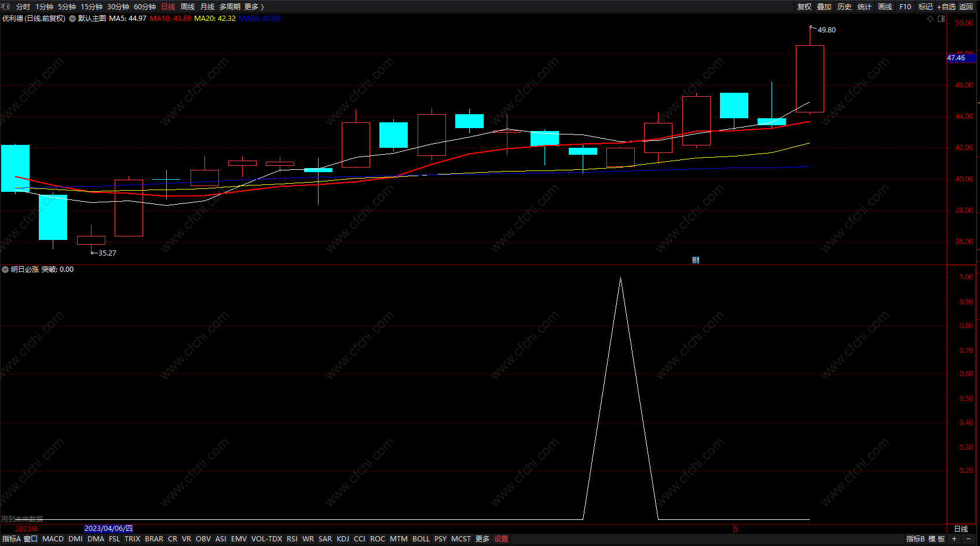Click the 财 marker on the chart

click(696, 260)
